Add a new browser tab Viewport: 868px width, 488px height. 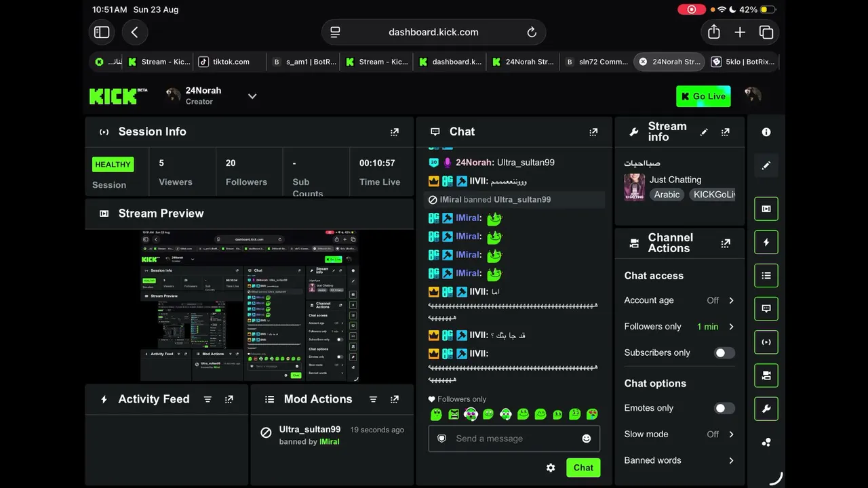pos(740,32)
